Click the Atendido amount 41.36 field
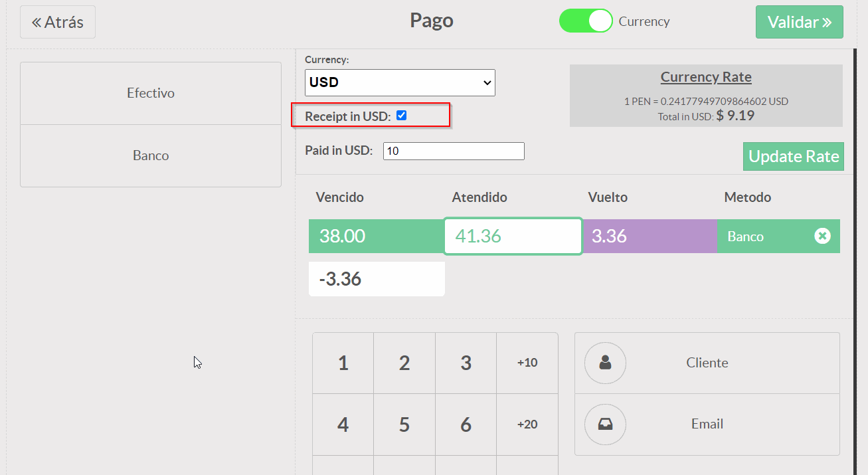The height and width of the screenshot is (475, 868). (x=513, y=236)
